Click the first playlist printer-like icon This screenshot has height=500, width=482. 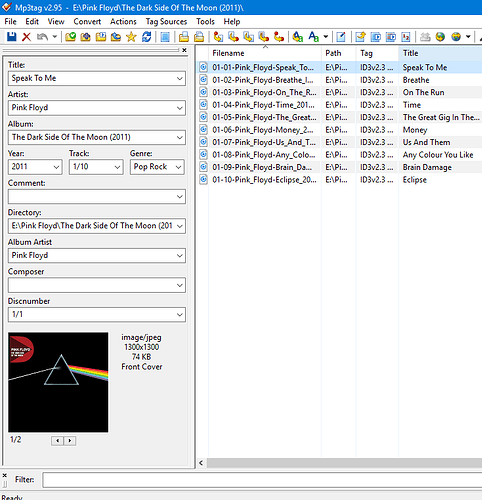tap(184, 37)
